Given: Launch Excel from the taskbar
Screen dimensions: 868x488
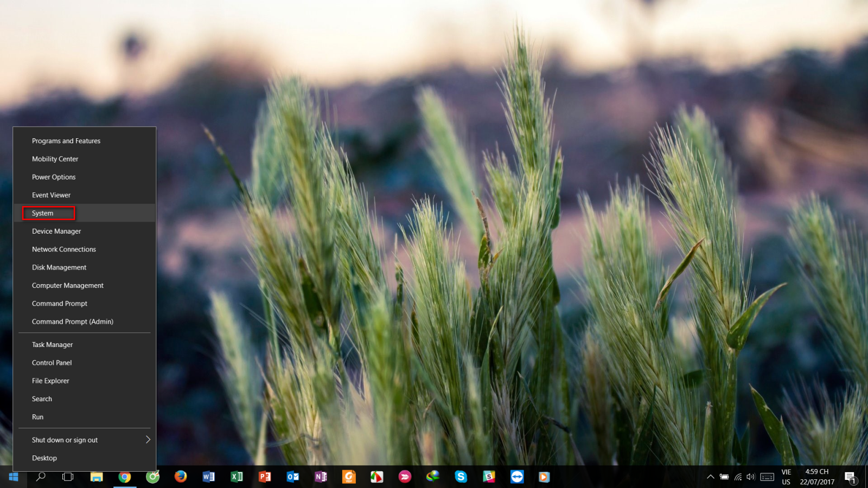Looking at the screenshot, I should [x=237, y=477].
